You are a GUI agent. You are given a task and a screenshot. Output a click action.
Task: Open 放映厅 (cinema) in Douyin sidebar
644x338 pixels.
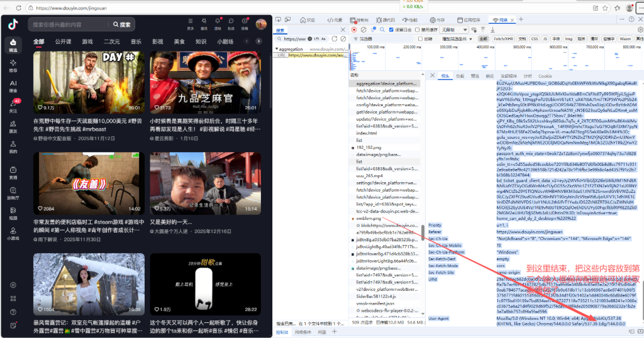point(13,194)
